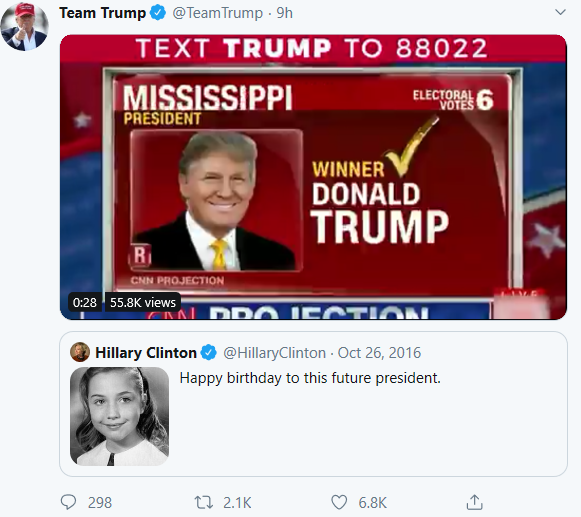The width and height of the screenshot is (581, 517).
Task: Play the Mississippi projection video
Action: [x=313, y=177]
